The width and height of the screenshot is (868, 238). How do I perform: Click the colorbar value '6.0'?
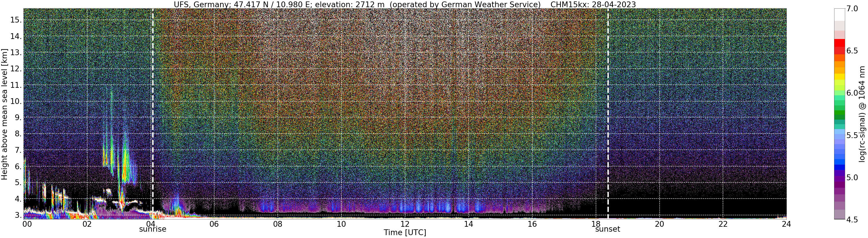(852, 93)
